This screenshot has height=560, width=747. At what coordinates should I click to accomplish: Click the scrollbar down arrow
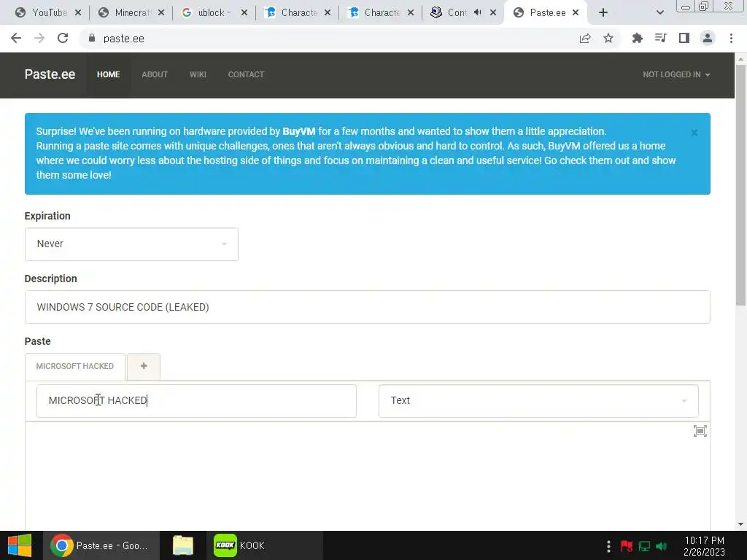[740, 524]
